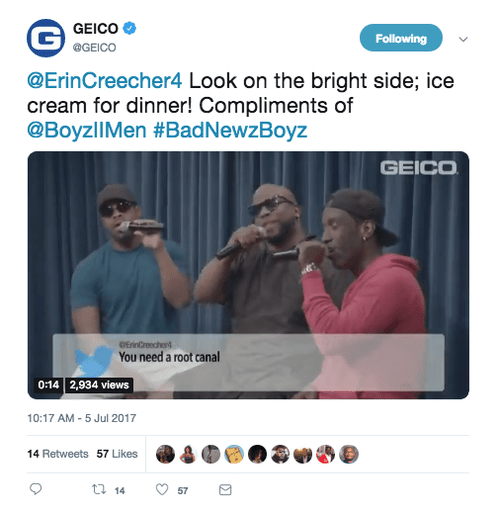Open the @BoyzIIMen mention link
Screen dimensions: 500x520
[x=87, y=130]
